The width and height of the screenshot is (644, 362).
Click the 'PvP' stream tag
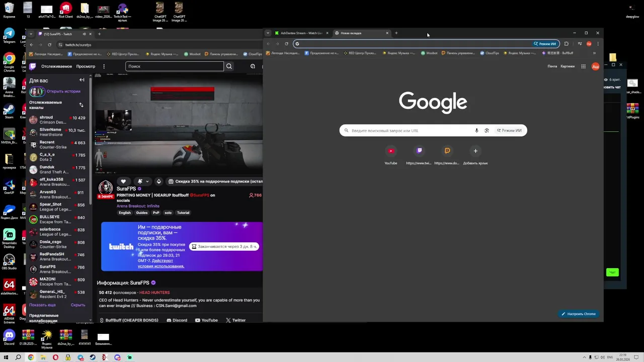(x=156, y=213)
